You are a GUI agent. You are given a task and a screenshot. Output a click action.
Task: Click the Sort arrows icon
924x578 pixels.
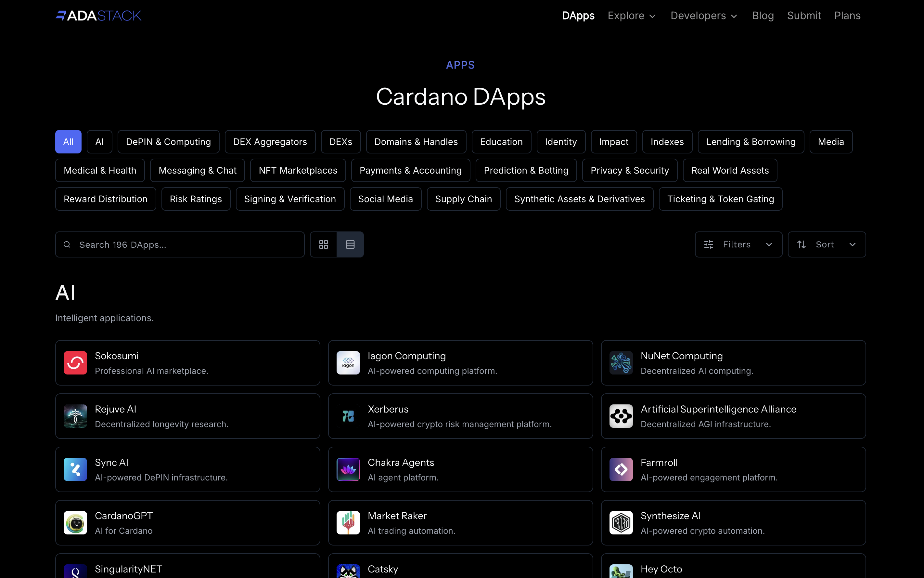[x=802, y=244]
